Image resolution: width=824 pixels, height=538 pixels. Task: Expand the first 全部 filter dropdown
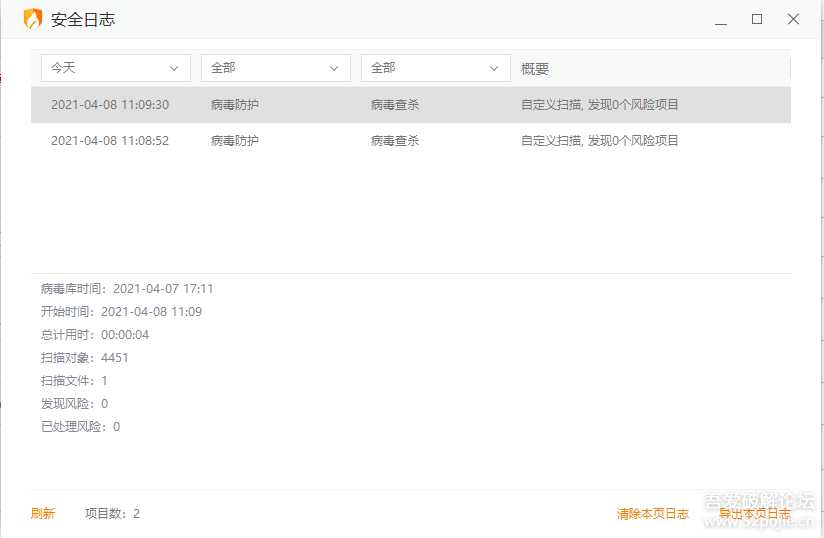coord(276,68)
